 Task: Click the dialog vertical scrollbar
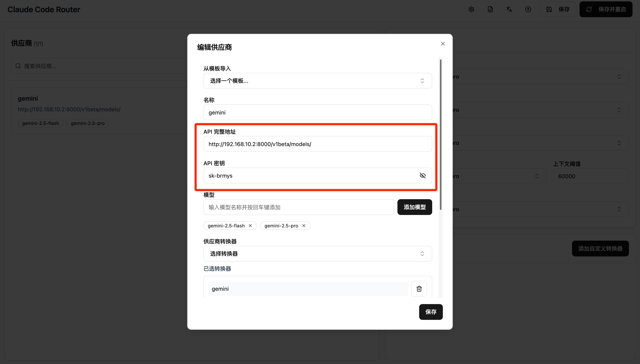pos(440,135)
